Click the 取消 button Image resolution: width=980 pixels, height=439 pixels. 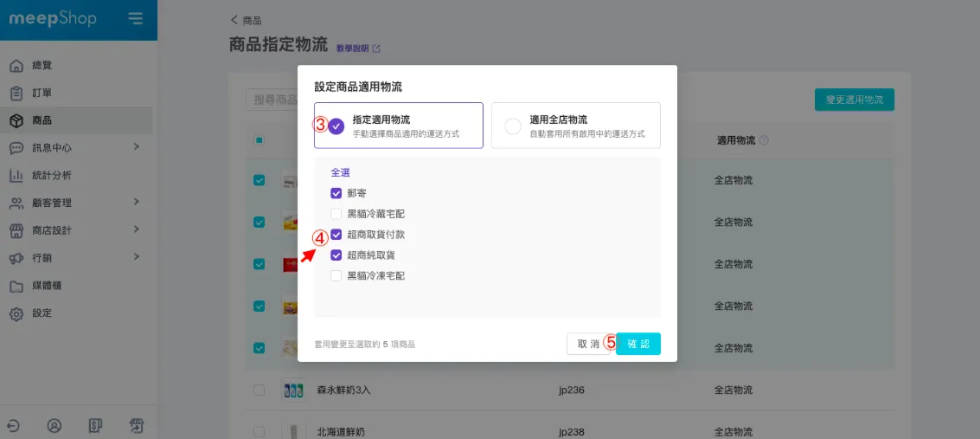[x=588, y=344]
